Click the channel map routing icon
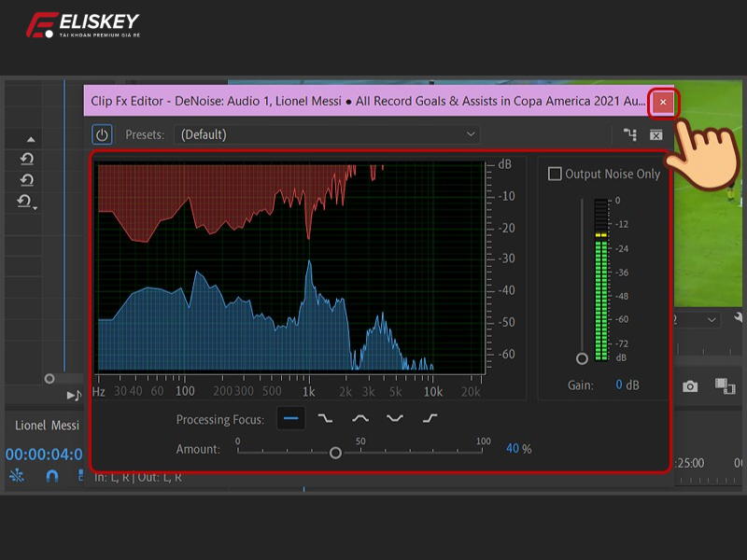This screenshot has height=560, width=747. pos(630,135)
